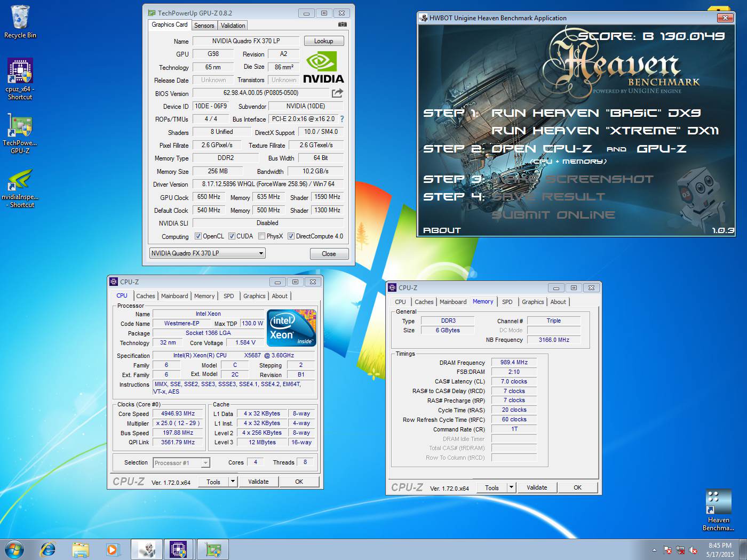Image resolution: width=747 pixels, height=560 pixels.
Task: Click the Driver Version field in GPU-Z
Action: 268,184
